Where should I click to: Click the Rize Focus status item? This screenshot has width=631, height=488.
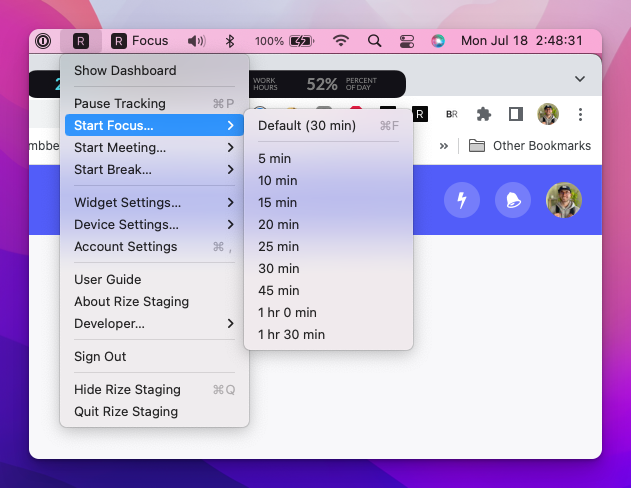(140, 41)
